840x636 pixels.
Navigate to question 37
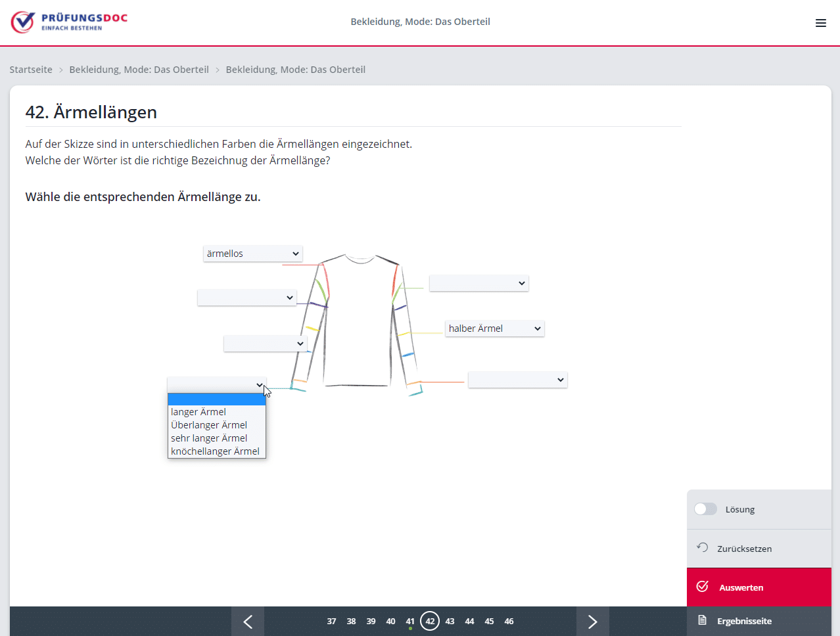point(331,622)
